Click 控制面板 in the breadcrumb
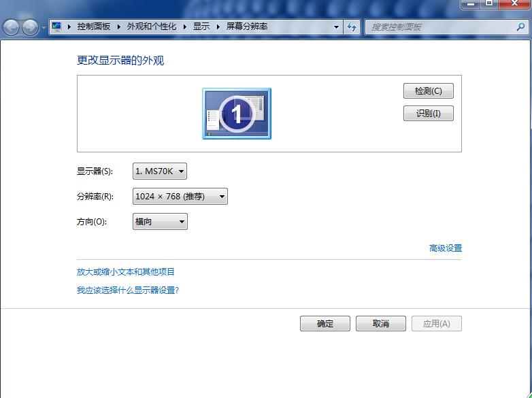 (94, 27)
